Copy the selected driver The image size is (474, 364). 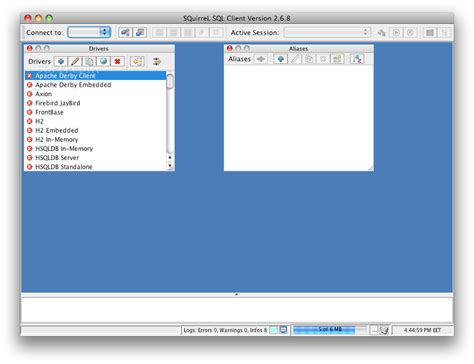click(89, 61)
